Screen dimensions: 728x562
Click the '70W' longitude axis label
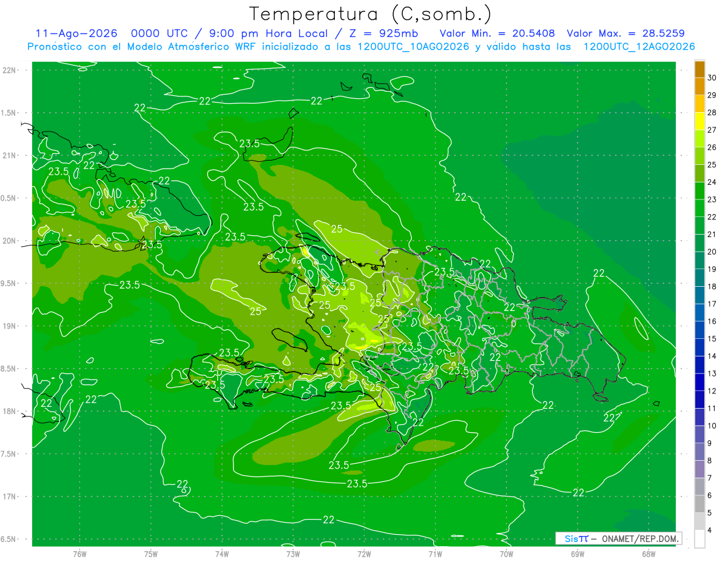click(506, 554)
